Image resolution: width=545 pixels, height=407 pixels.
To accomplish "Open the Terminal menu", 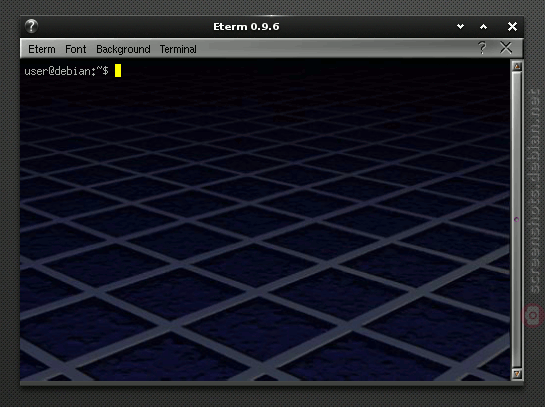I will (x=178, y=49).
